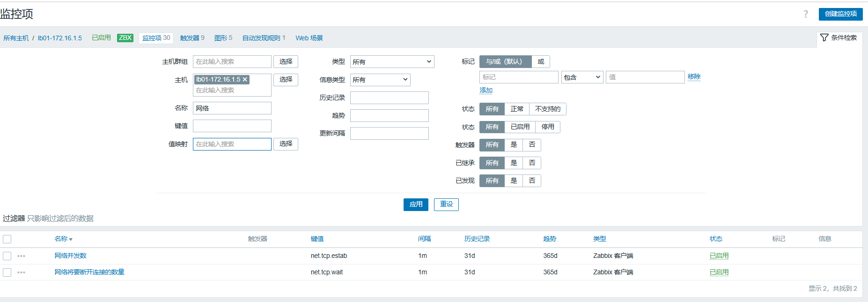
Task: Open the 信息类型 dropdown
Action: (380, 80)
